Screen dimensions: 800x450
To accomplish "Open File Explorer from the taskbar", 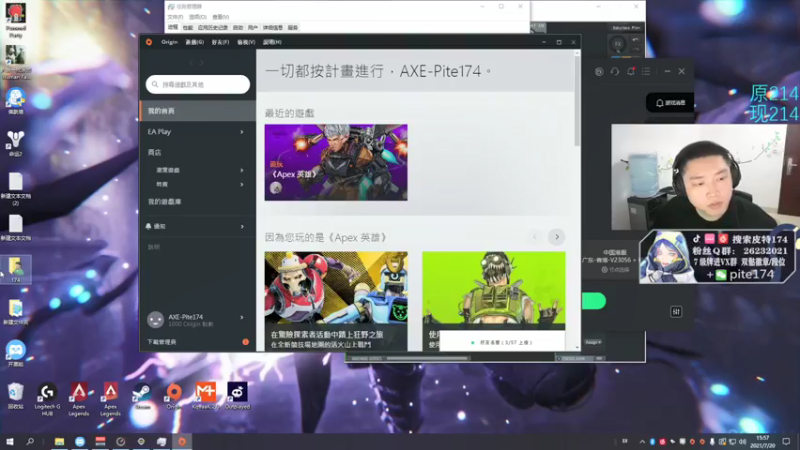I will click(x=59, y=441).
